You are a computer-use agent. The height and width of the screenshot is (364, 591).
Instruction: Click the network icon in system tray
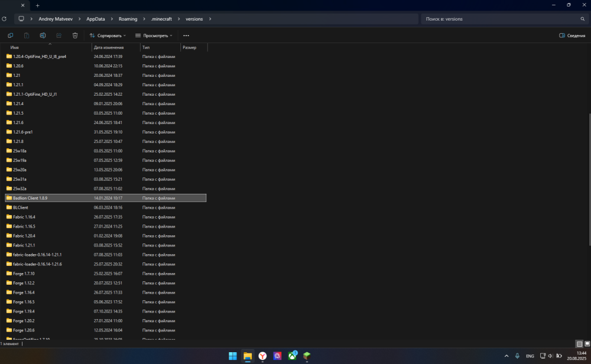543,356
